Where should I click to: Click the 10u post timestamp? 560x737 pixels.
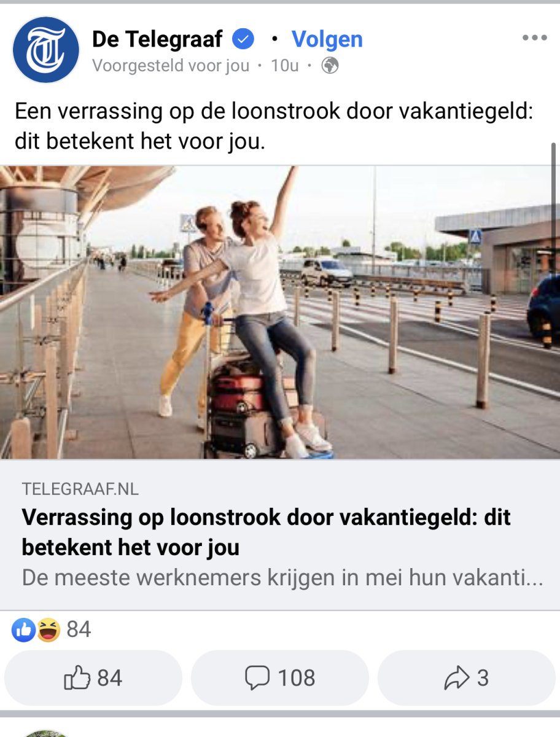[x=285, y=65]
